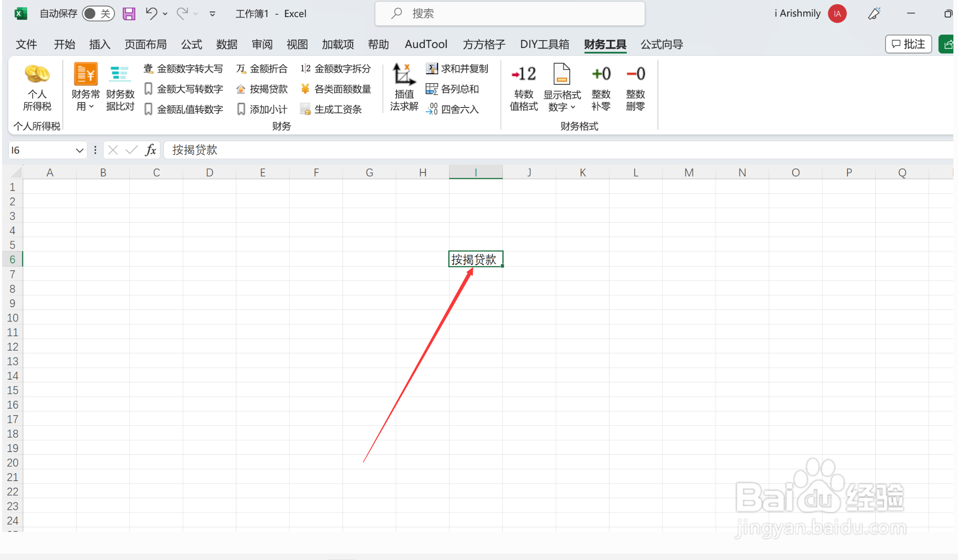
Task: Expand the Name Box dropdown arrow
Action: coord(79,150)
